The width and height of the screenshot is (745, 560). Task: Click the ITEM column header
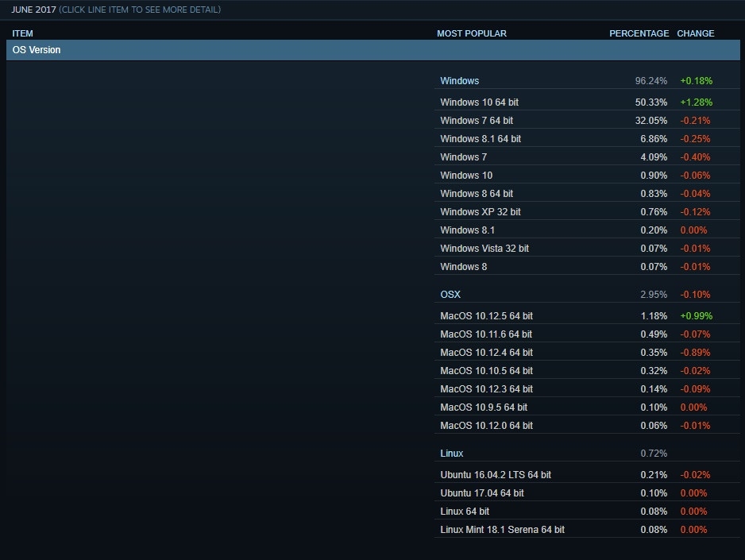tap(22, 33)
